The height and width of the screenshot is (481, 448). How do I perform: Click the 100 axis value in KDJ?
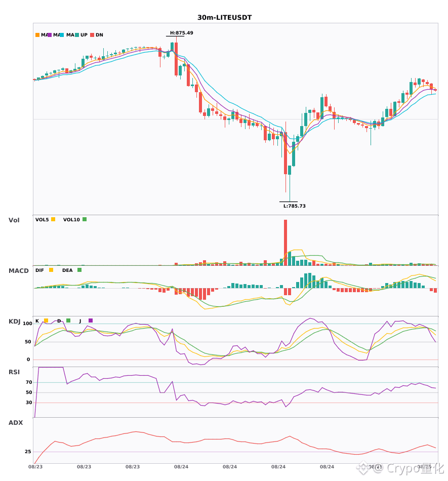(x=27, y=324)
